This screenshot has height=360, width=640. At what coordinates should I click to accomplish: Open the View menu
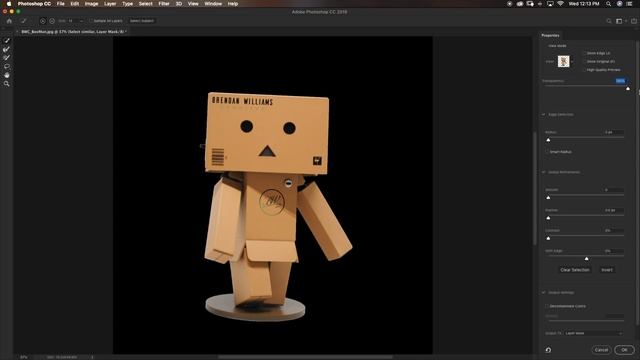(193, 4)
